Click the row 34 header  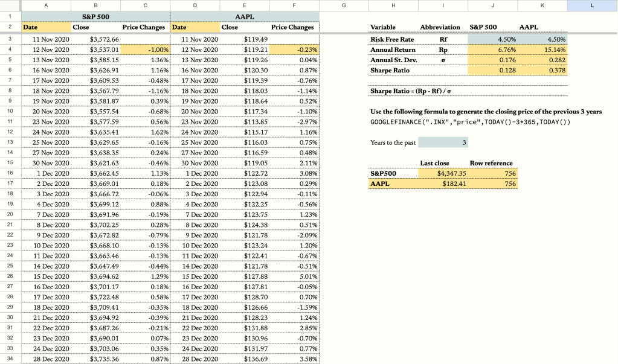(10, 359)
